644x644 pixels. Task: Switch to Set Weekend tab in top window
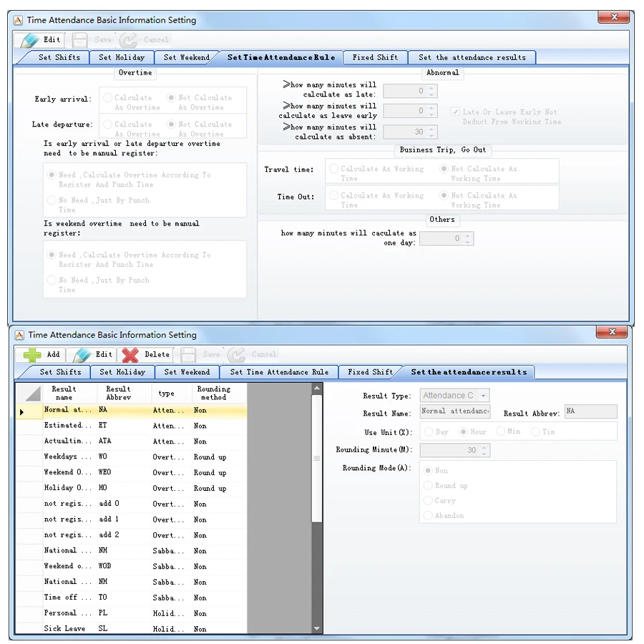(187, 57)
